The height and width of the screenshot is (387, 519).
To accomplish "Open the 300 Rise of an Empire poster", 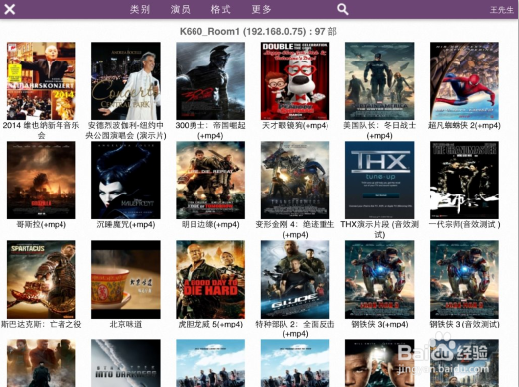I will pyautogui.click(x=210, y=81).
